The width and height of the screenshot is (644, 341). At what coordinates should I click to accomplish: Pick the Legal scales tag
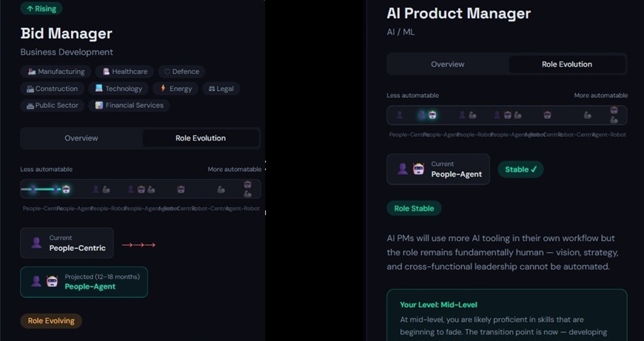coord(221,89)
